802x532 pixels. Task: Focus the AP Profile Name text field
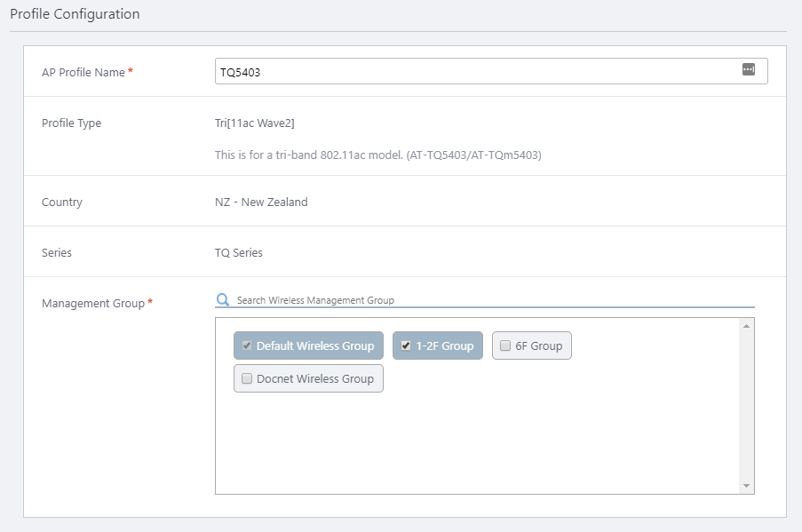coord(475,72)
